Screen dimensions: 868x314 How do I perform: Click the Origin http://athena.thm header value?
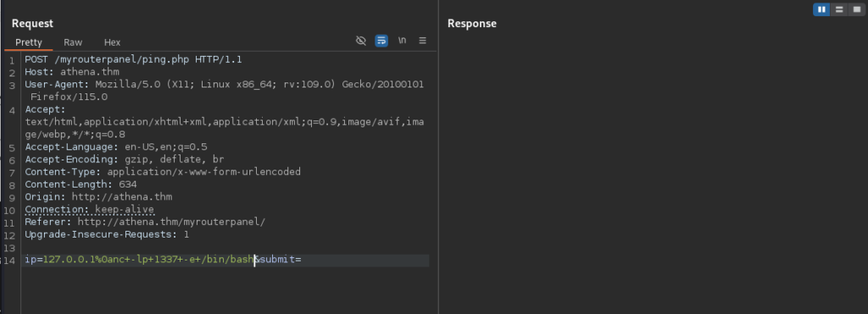pos(122,197)
